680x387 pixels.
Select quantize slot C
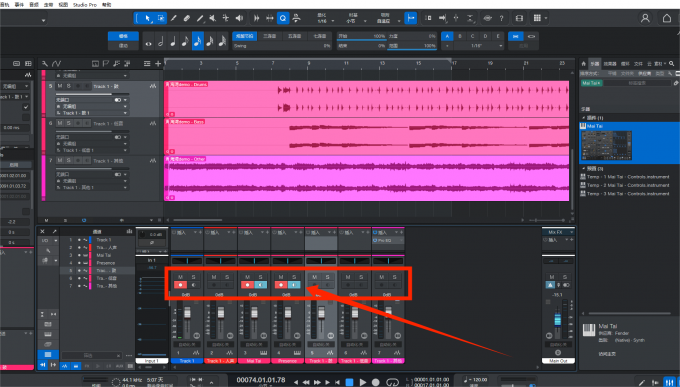click(x=473, y=36)
